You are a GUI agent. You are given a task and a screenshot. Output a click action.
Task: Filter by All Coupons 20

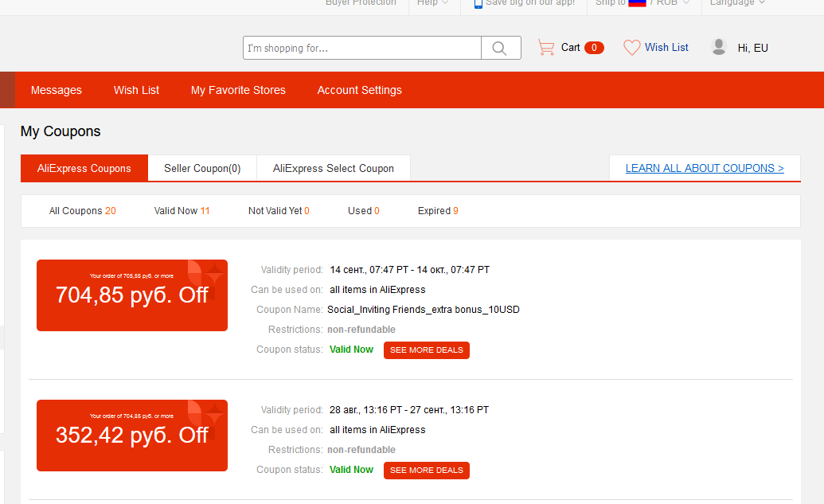coord(83,211)
